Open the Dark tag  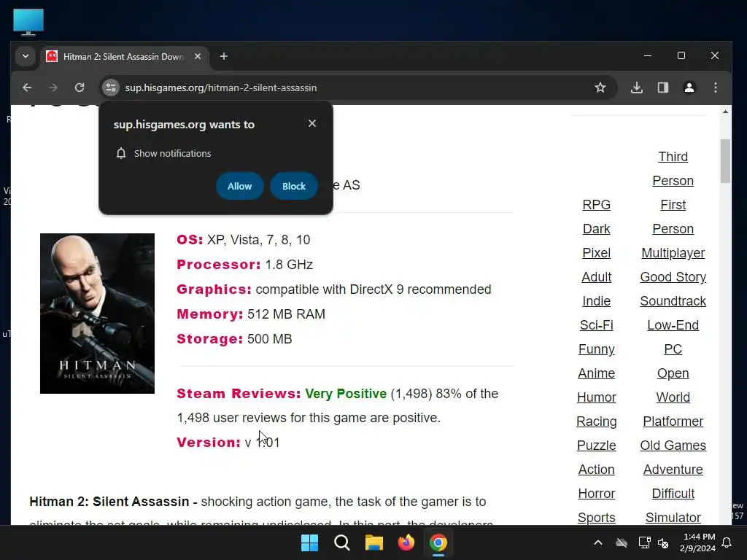click(x=597, y=229)
